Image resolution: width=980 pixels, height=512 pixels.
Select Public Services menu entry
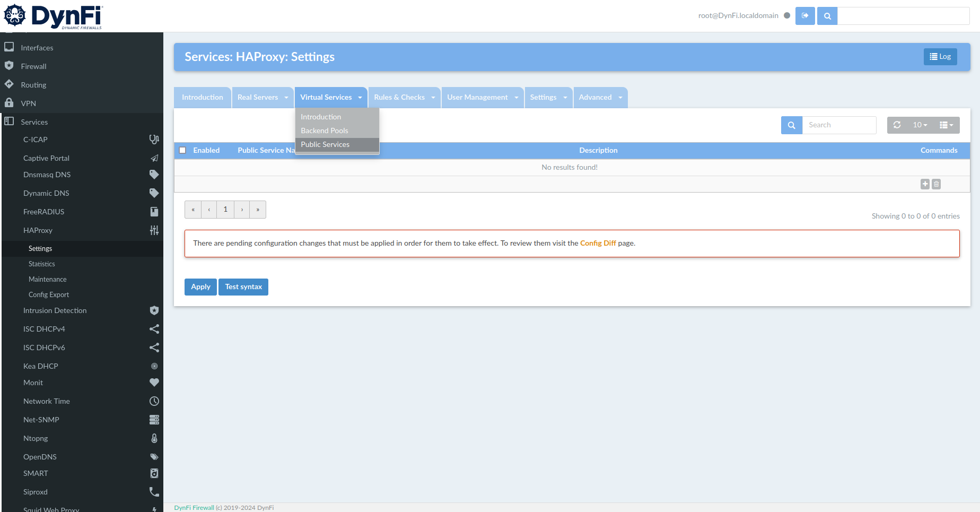click(x=337, y=144)
